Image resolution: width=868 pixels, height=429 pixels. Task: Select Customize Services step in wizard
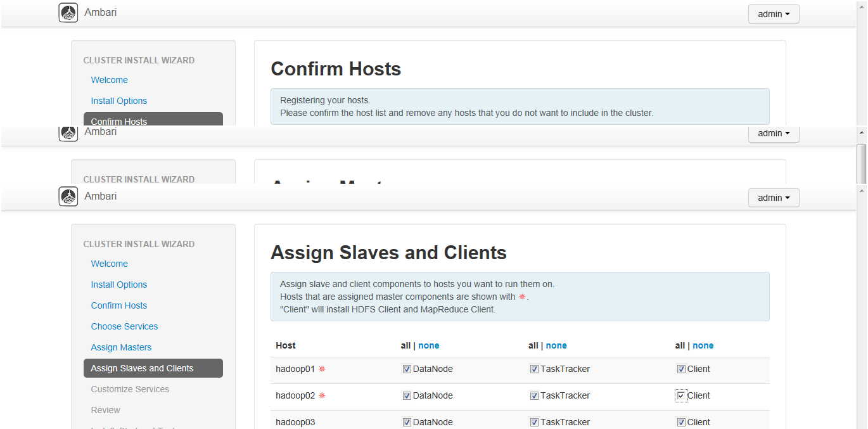[x=130, y=389]
